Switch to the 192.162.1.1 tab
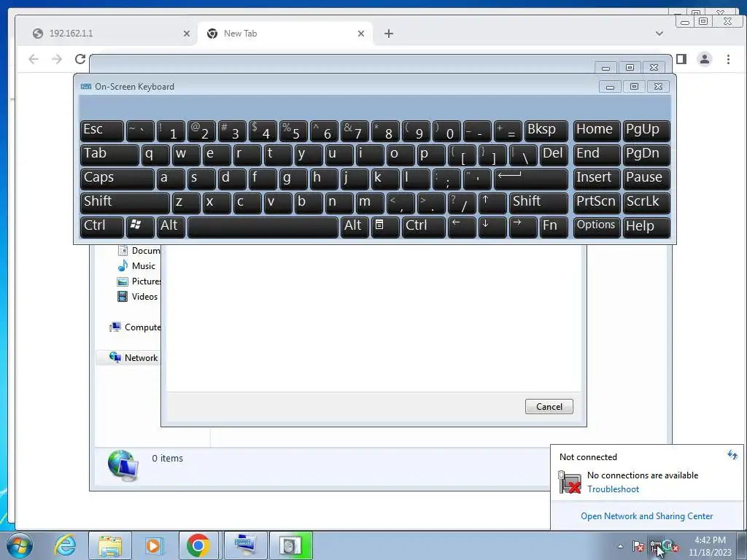 point(107,34)
